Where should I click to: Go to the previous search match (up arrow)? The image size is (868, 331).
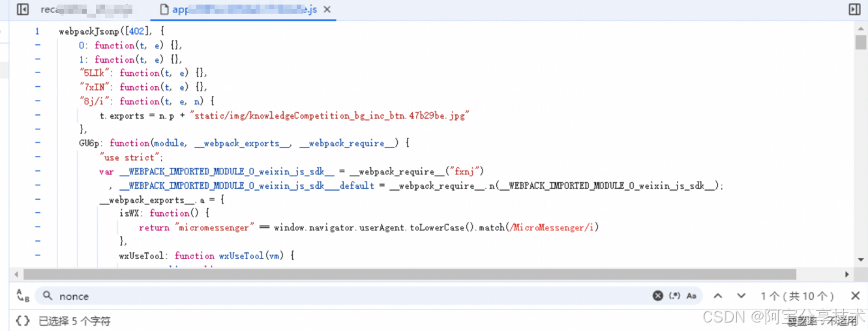point(717,296)
